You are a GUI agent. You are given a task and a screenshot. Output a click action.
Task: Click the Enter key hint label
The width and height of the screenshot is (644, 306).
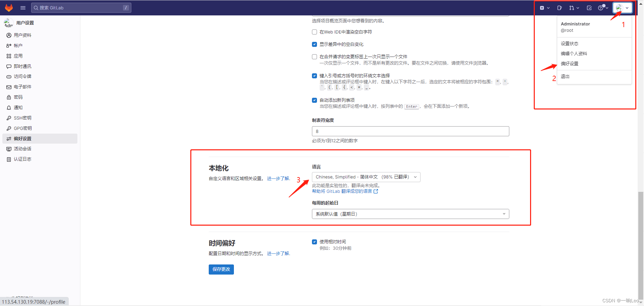[411, 106]
